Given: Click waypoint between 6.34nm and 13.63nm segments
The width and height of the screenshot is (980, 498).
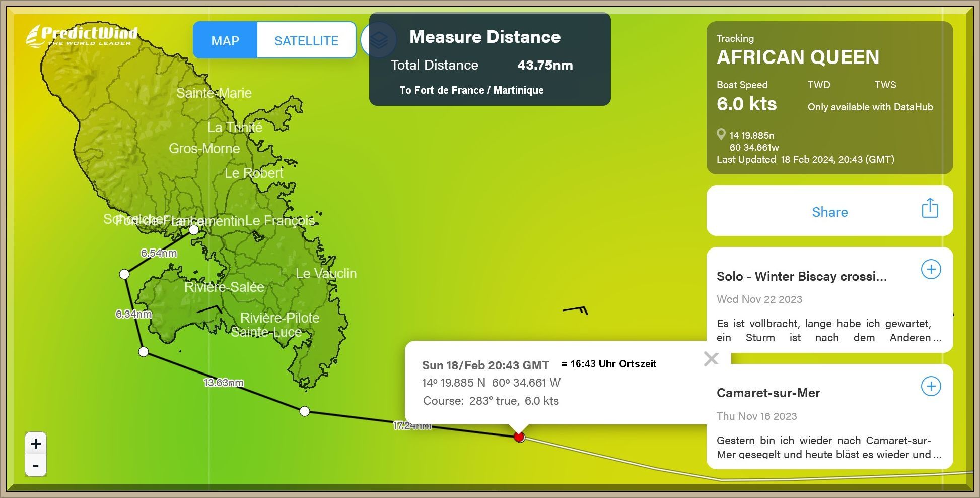Looking at the screenshot, I should pyautogui.click(x=144, y=352).
